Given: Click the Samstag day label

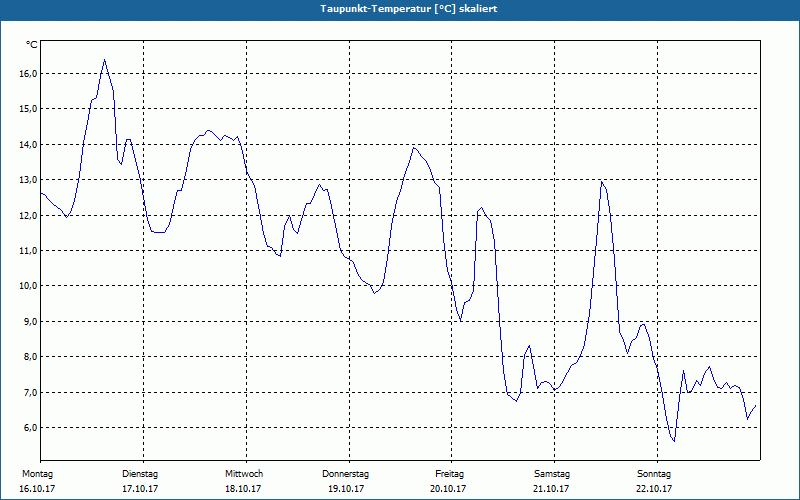Looking at the screenshot, I should click(x=552, y=474).
